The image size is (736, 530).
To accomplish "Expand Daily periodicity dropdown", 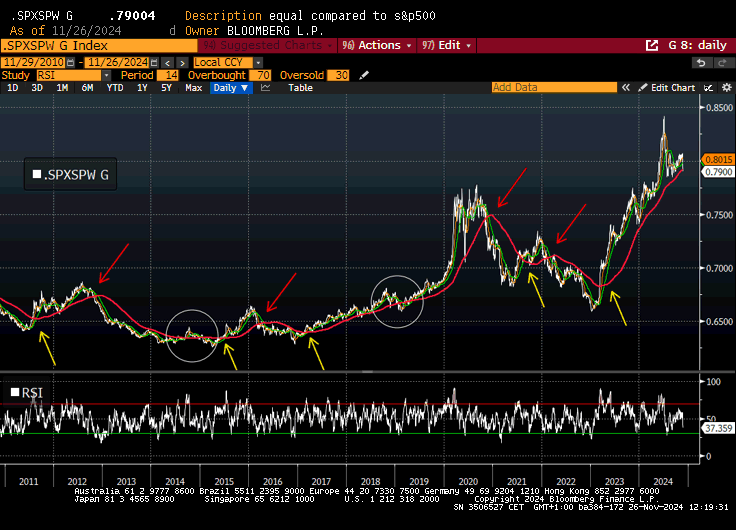I will 231,88.
